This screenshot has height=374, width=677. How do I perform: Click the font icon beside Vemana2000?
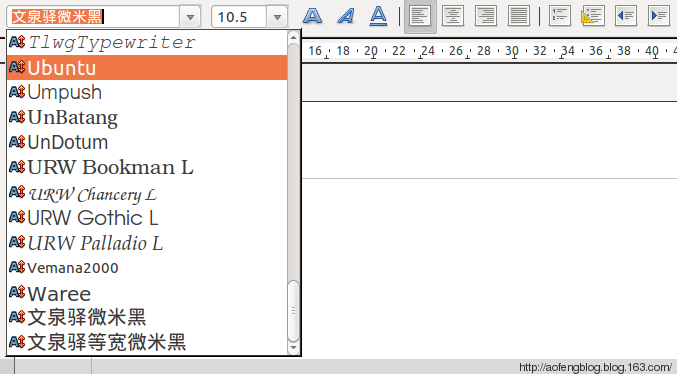point(17,267)
